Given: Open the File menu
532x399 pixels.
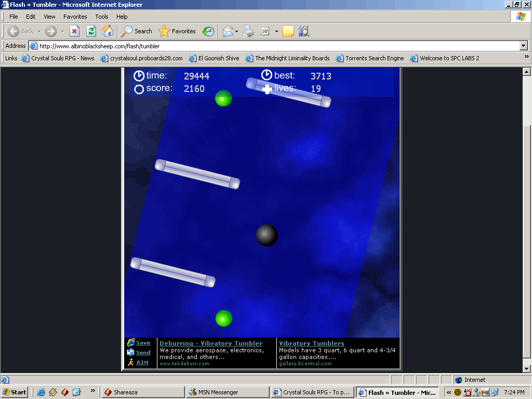Looking at the screenshot, I should click(14, 17).
